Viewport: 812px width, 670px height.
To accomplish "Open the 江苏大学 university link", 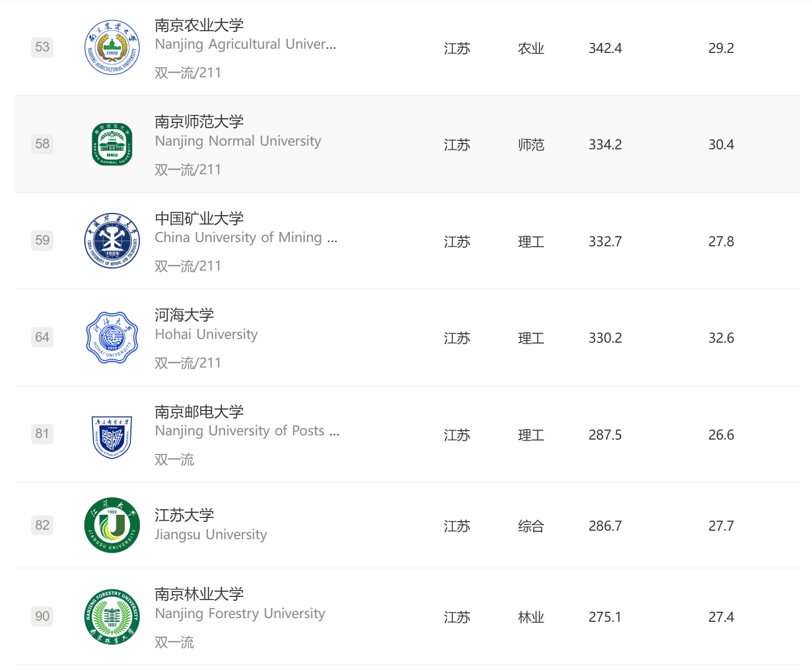I will pos(184,515).
